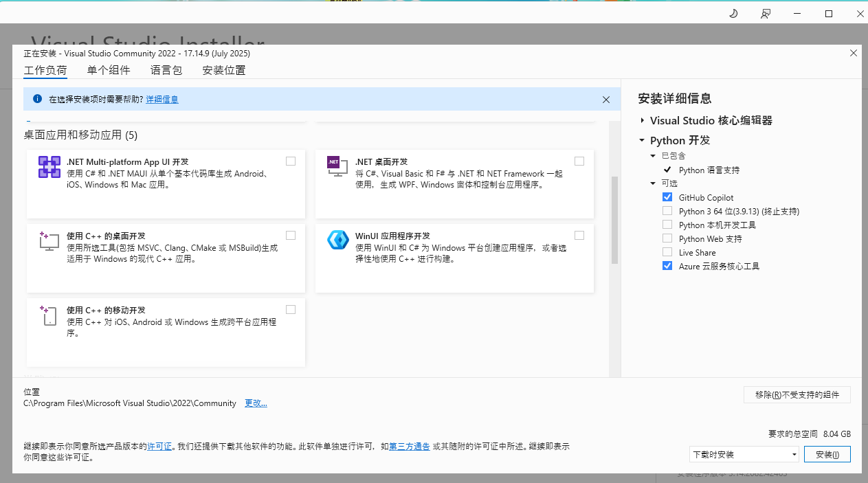Toggle dark theme moon icon in title bar
This screenshot has width=868, height=483.
click(x=733, y=14)
